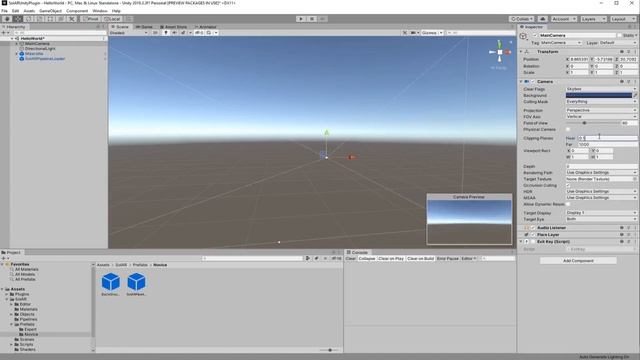The width and height of the screenshot is (640, 360).
Task: Toggle Occlusion Culling checkbox
Action: [568, 185]
